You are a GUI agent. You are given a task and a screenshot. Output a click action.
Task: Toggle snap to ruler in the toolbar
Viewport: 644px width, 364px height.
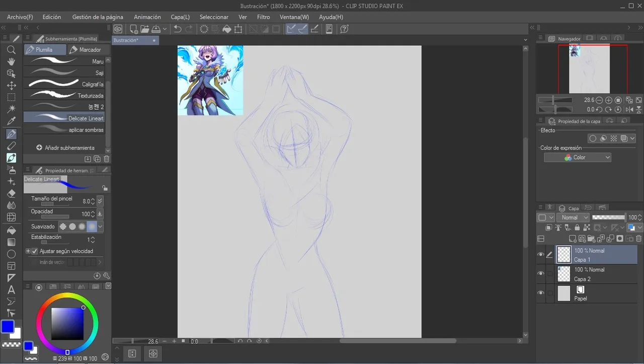[x=291, y=29]
